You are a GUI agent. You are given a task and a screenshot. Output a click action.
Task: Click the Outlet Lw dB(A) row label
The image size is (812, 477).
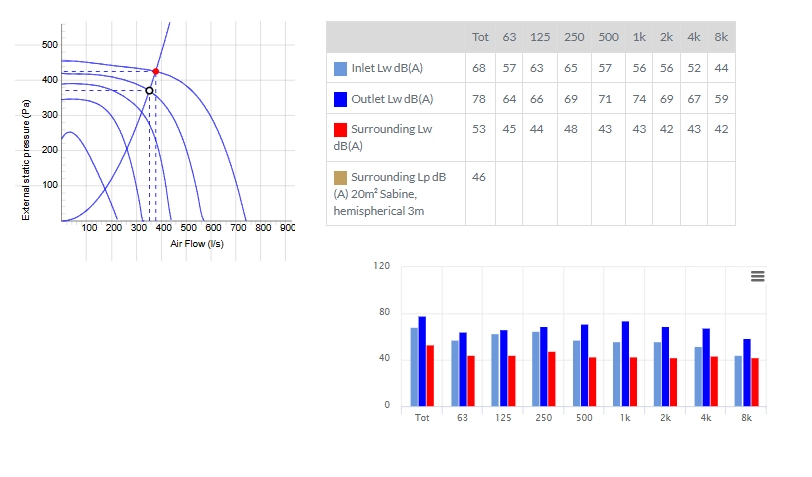pos(392,99)
